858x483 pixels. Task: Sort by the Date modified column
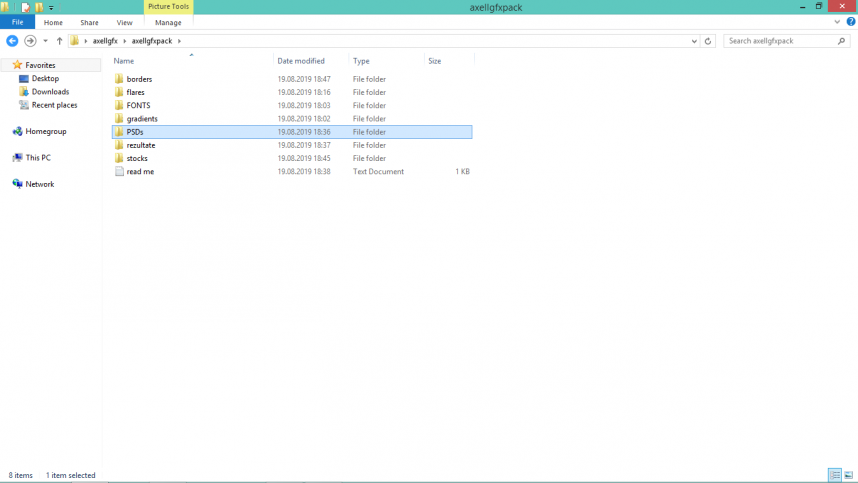(301, 61)
